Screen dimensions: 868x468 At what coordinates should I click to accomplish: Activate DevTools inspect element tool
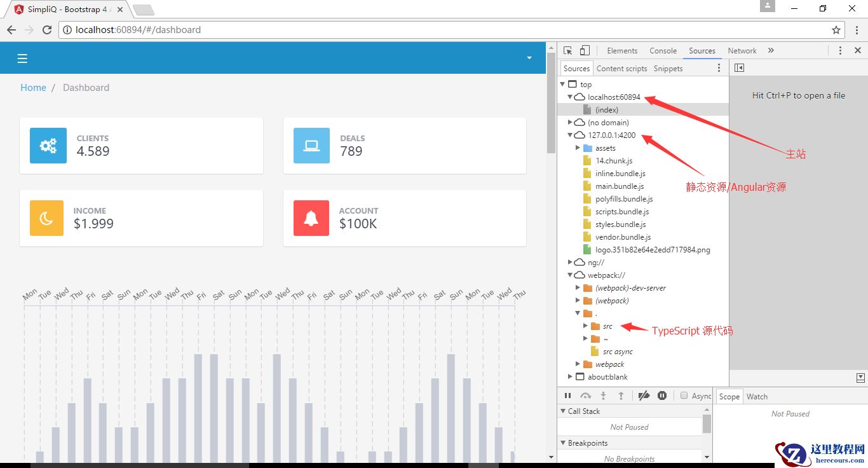568,51
